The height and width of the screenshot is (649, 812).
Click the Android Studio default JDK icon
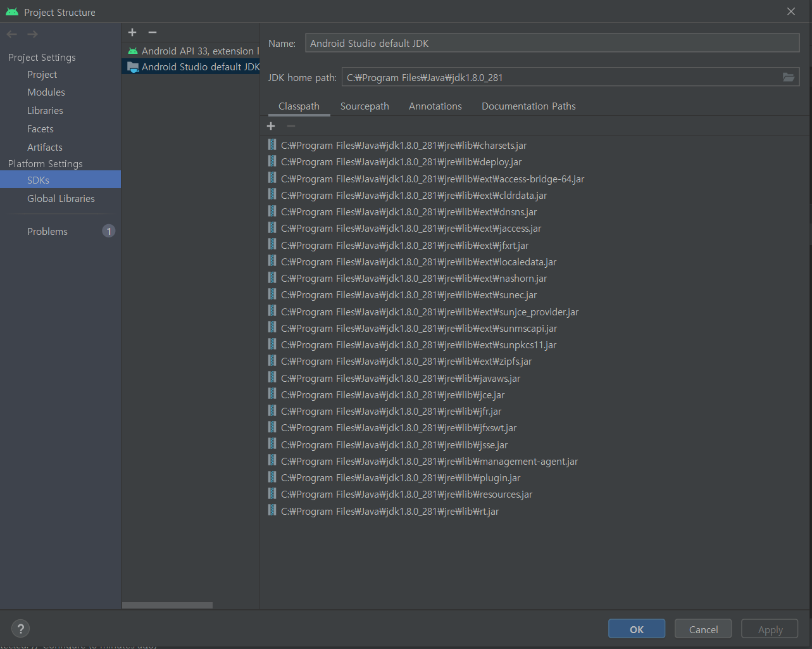(x=133, y=67)
